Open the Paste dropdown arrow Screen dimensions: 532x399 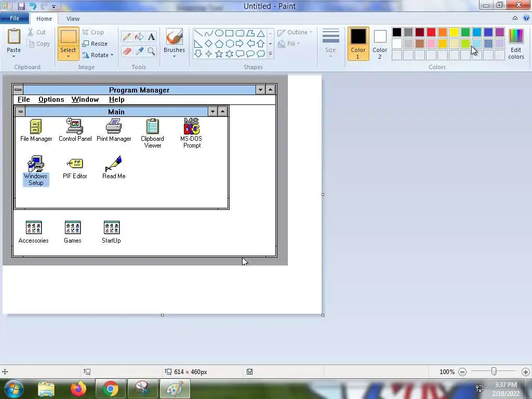tap(14, 56)
